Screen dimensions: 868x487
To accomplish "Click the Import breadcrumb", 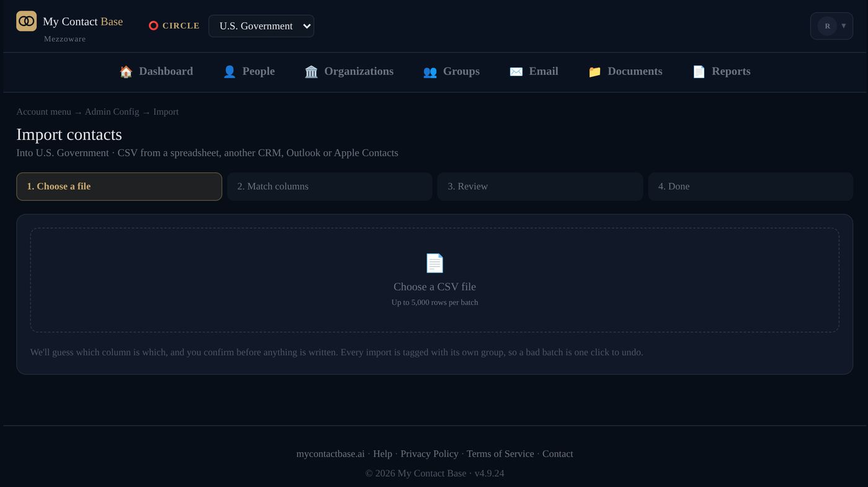I will tap(166, 112).
